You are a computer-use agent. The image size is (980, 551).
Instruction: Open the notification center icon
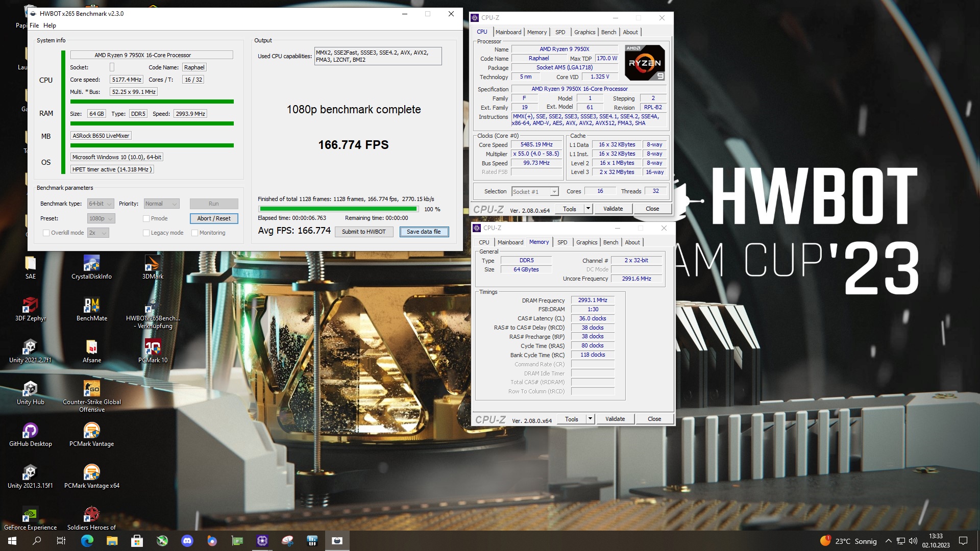(963, 541)
